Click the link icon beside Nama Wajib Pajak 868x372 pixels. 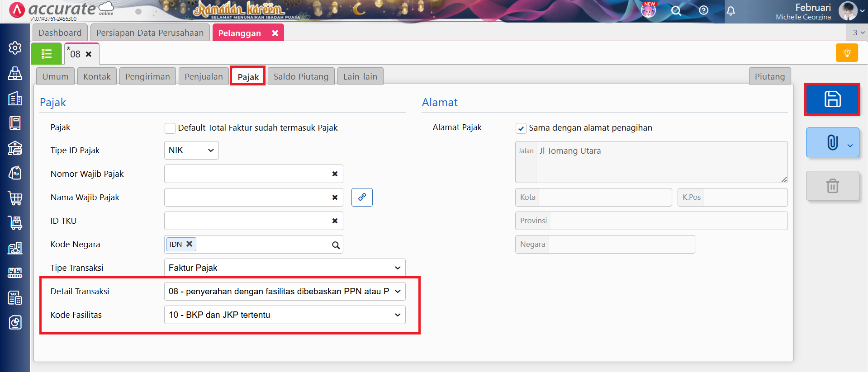coord(362,198)
